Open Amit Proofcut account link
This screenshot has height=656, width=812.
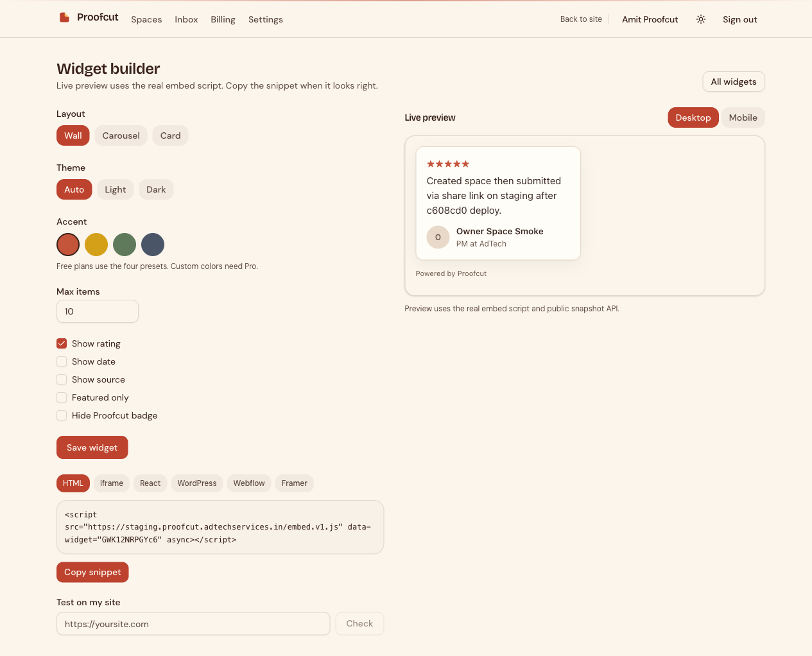pyautogui.click(x=650, y=19)
